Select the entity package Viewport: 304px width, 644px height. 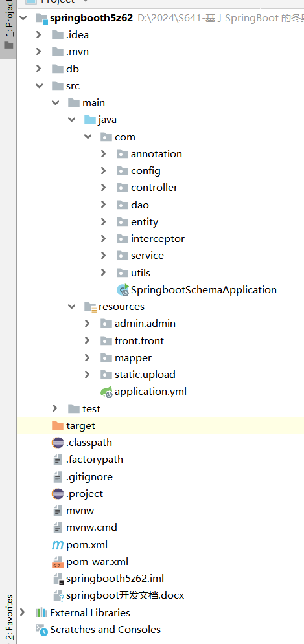click(145, 222)
